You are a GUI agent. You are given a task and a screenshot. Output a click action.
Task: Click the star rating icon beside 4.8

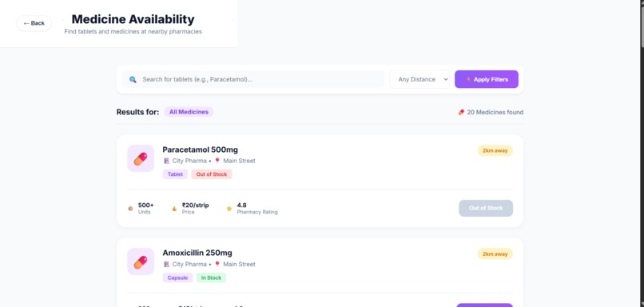[229, 209]
